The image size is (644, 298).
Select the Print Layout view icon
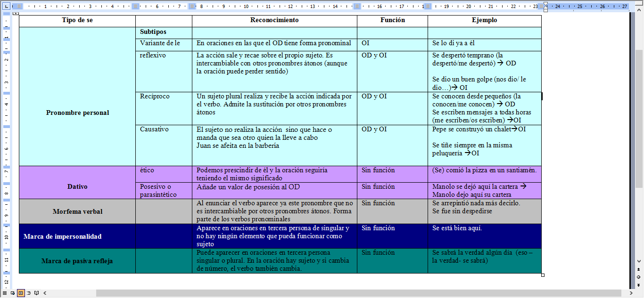pos(21,293)
